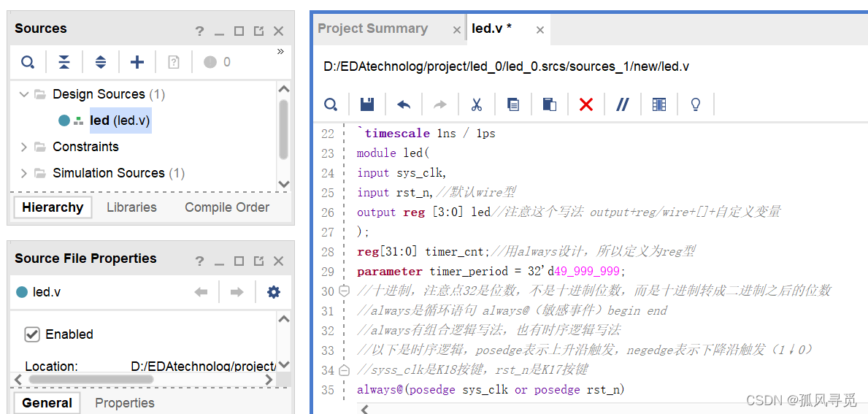Screen dimensions: 868x414
Task: Maximize the Sources panel
Action: point(239,31)
